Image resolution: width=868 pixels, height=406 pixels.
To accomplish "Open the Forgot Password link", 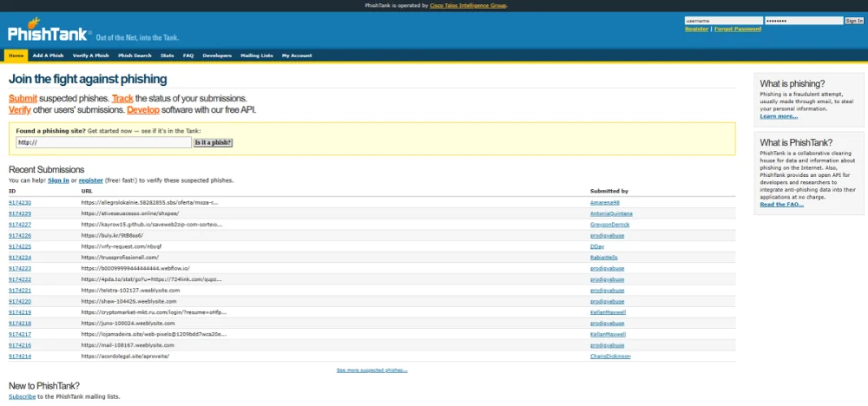I will [737, 29].
